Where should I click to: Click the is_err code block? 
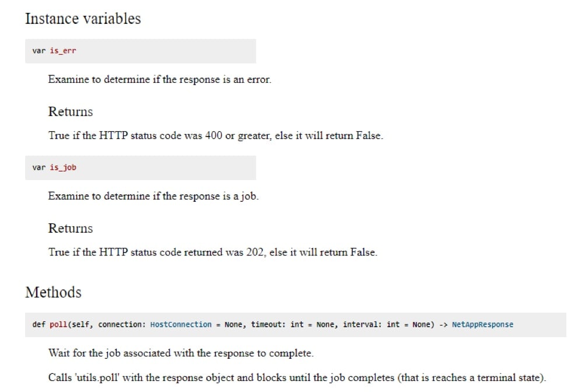click(141, 51)
